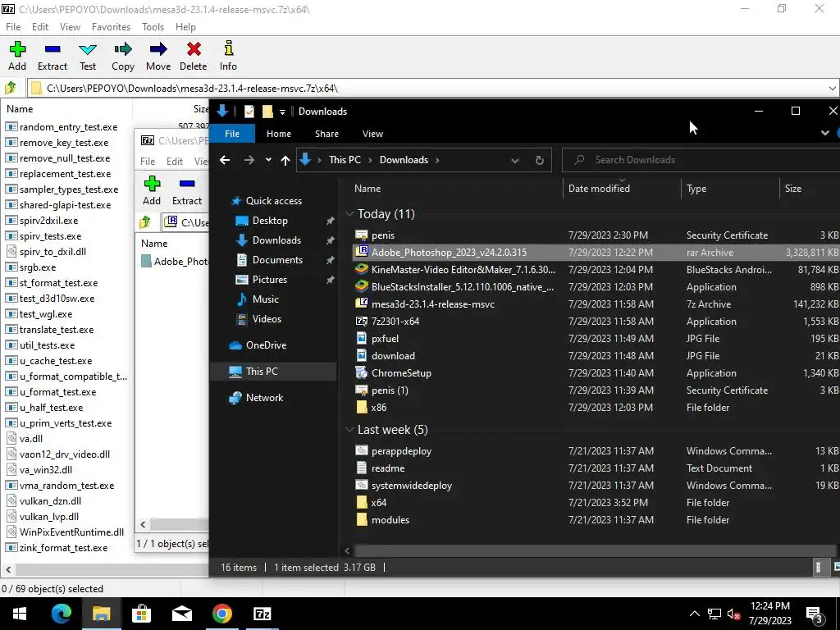Screen dimensions: 840x630
Task: Select Desktop in Quick access
Action: tap(270, 221)
